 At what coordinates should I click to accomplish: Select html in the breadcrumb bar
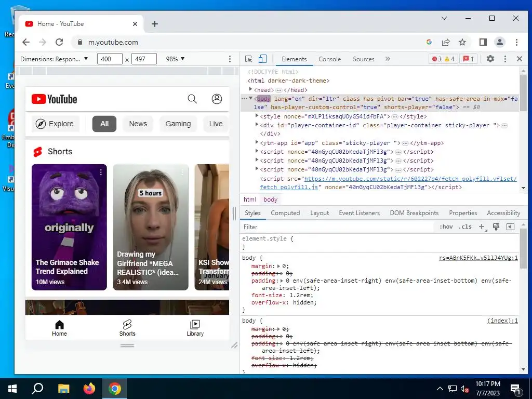click(250, 199)
